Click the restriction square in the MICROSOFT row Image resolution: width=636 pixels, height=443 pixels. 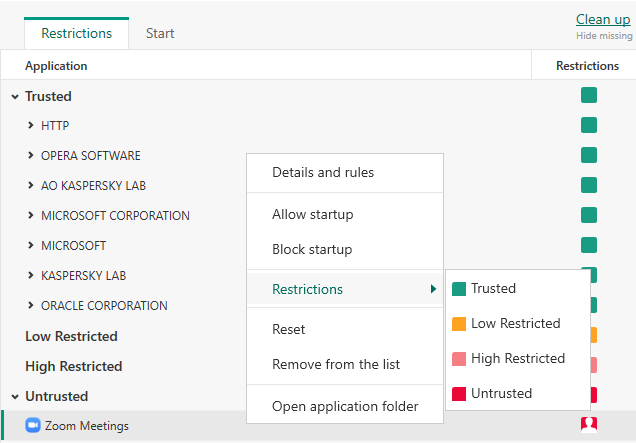(589, 245)
